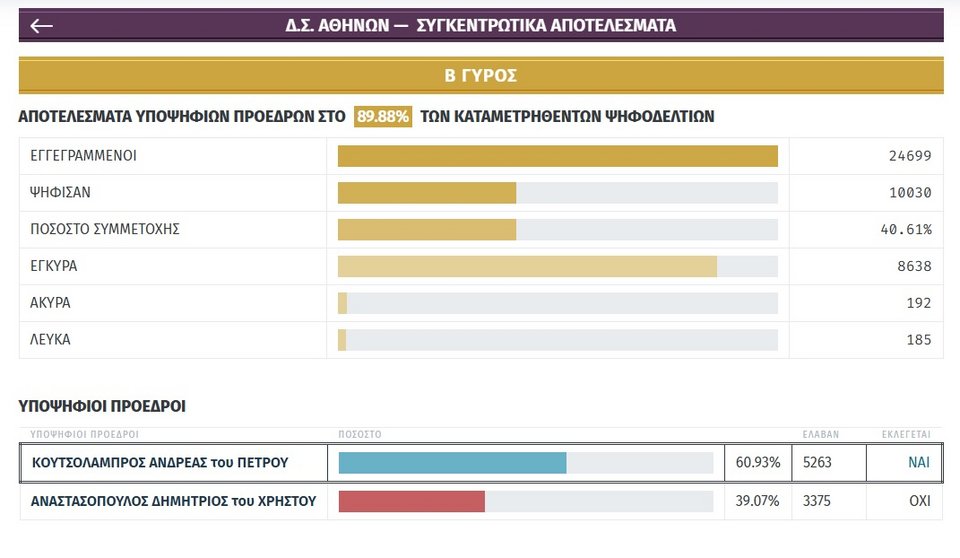The height and width of the screenshot is (558, 960).
Task: Select the Β ΓΥΡΟΣ round tab
Action: click(480, 76)
